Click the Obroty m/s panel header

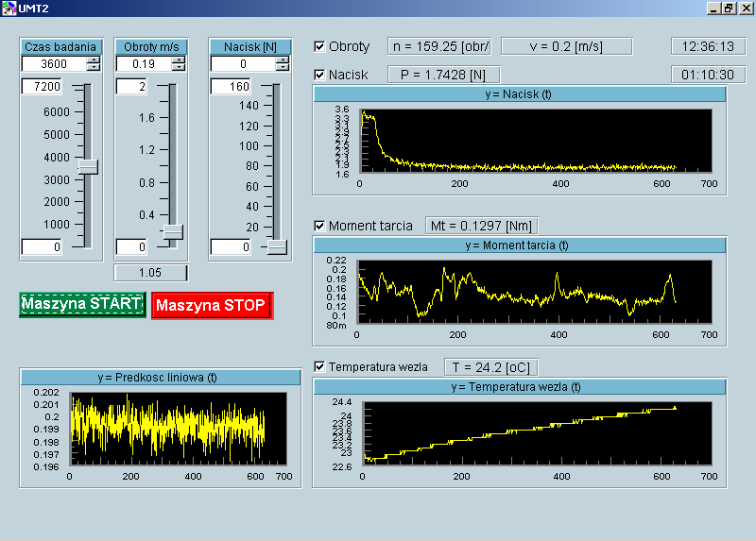tap(151, 46)
